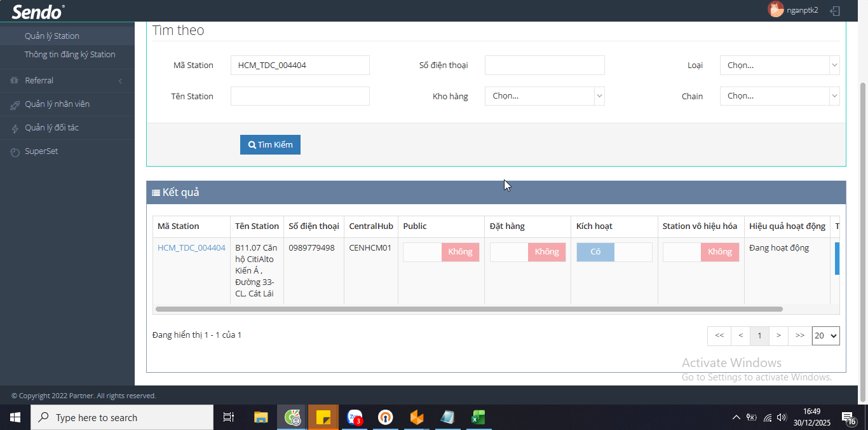The image size is (868, 430).
Task: Click the network Wi-Fi tray icon
Action: click(768, 417)
